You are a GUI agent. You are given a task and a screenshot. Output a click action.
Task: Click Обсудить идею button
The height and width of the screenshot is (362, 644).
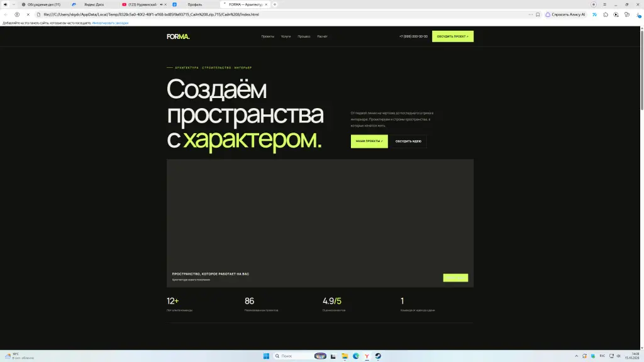(408, 141)
